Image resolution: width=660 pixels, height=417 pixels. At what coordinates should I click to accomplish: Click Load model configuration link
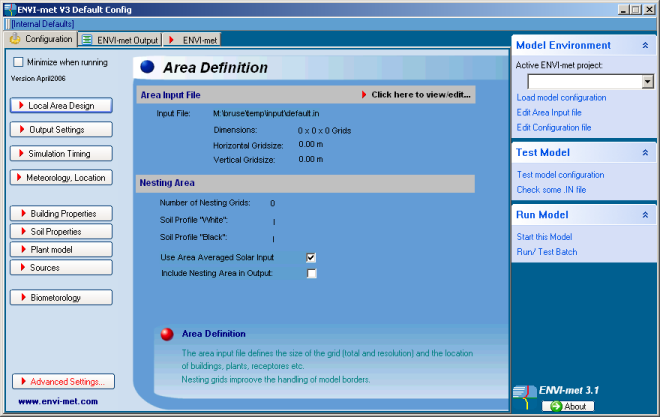click(562, 98)
